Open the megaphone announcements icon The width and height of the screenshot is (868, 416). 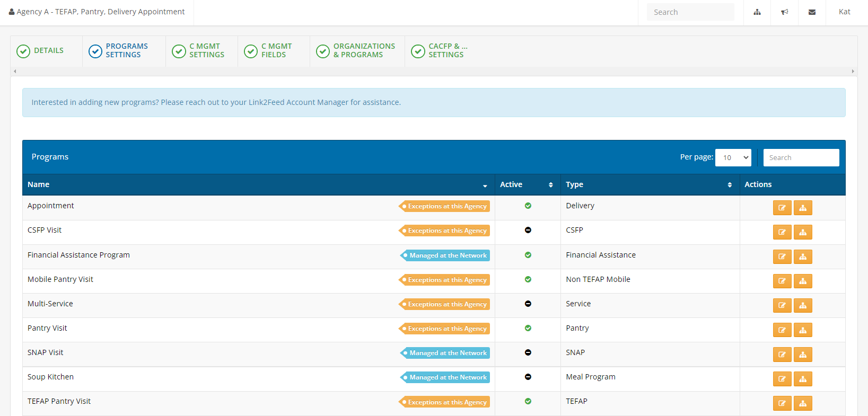(x=785, y=12)
